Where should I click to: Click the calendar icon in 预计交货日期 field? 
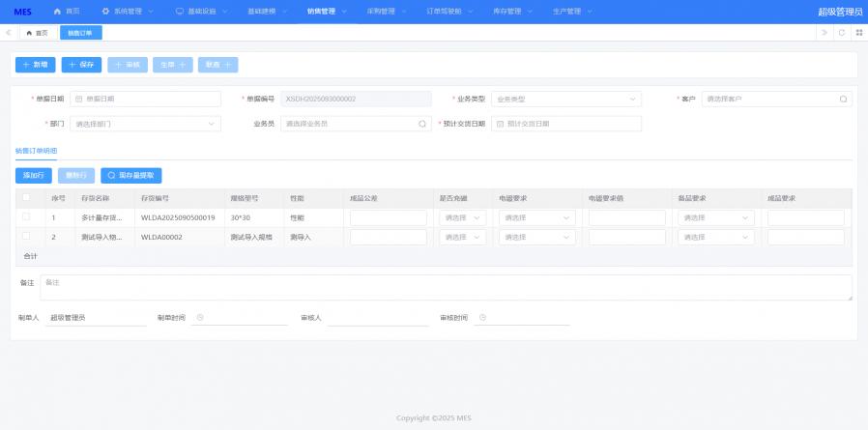tap(500, 124)
